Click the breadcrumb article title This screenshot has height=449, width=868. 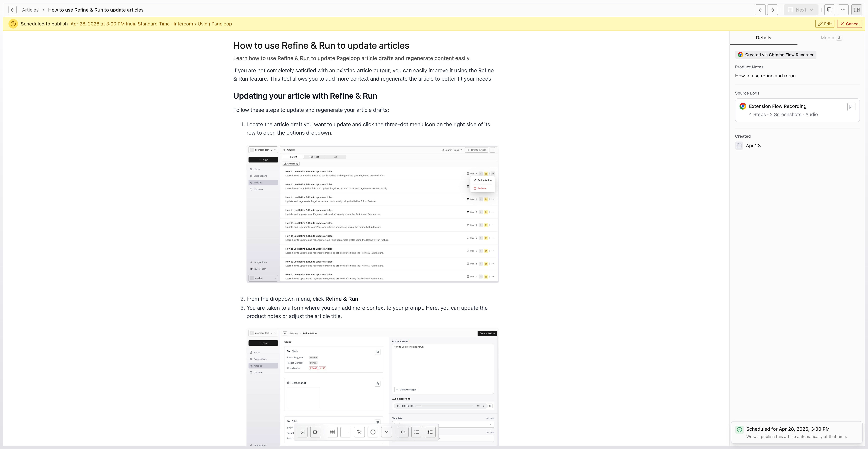tap(96, 10)
